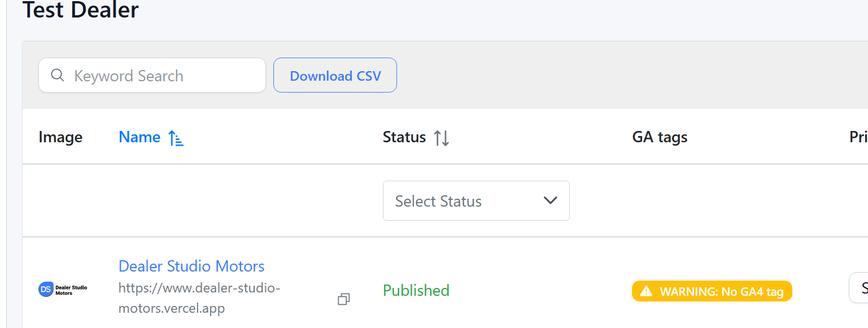Click the ascending sort icon beside Name
This screenshot has width=868, height=328.
(x=176, y=138)
